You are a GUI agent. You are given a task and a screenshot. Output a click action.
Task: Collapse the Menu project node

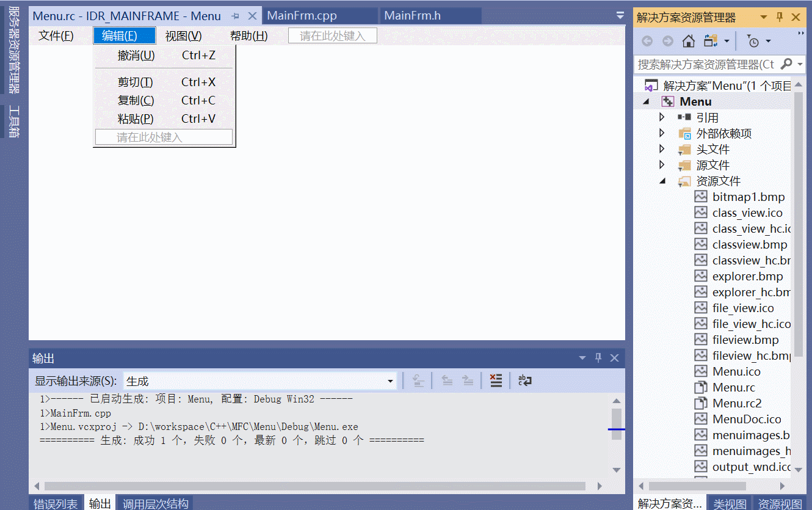pyautogui.click(x=647, y=101)
